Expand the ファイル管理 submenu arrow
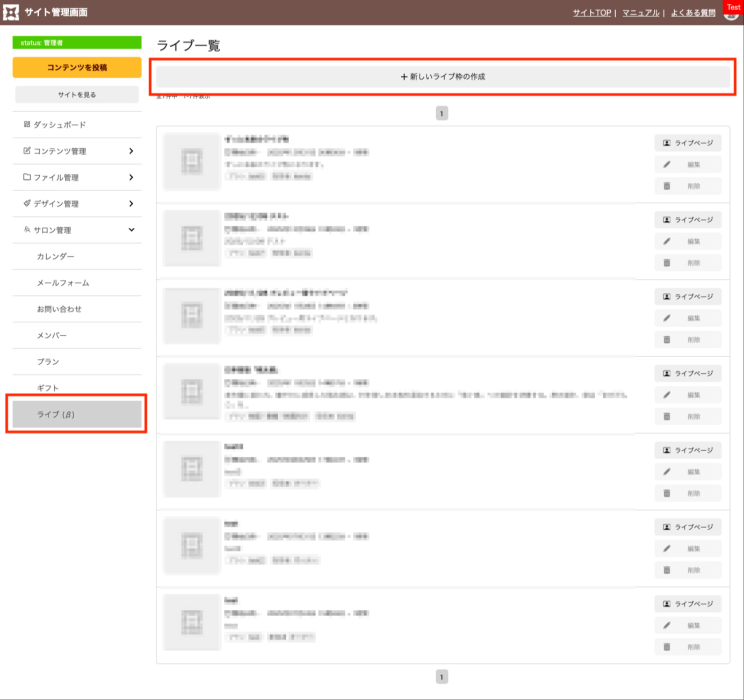This screenshot has width=744, height=700. [131, 177]
